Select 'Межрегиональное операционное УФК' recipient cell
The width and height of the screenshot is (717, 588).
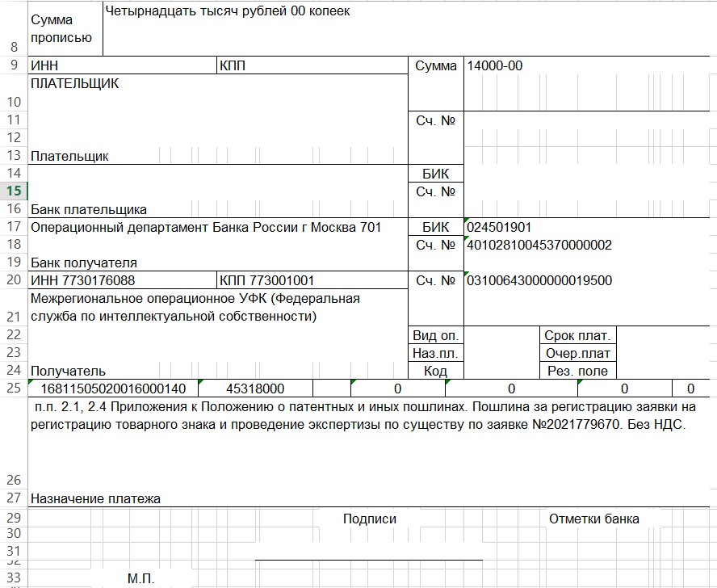[218, 307]
